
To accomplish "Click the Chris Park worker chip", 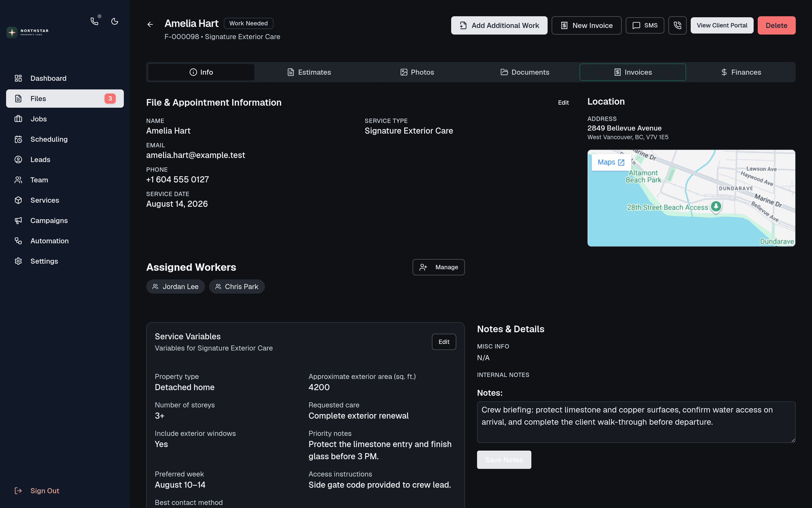I will click(x=236, y=287).
